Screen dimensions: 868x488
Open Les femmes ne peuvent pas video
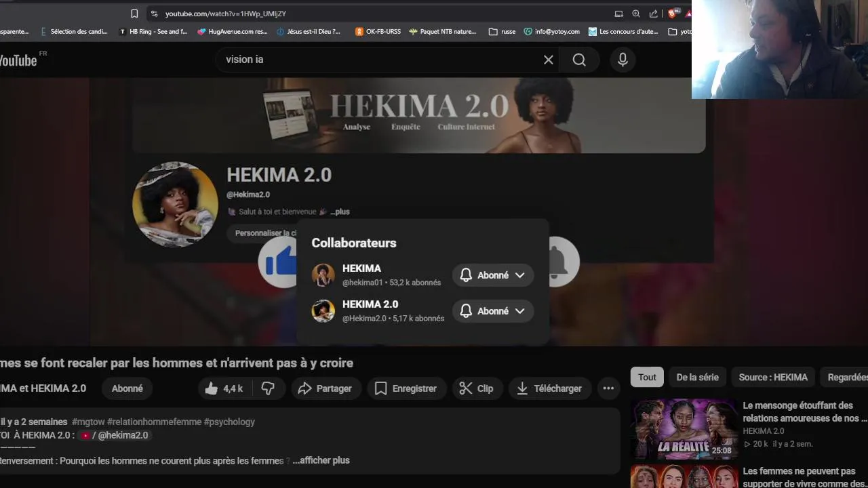point(804,477)
